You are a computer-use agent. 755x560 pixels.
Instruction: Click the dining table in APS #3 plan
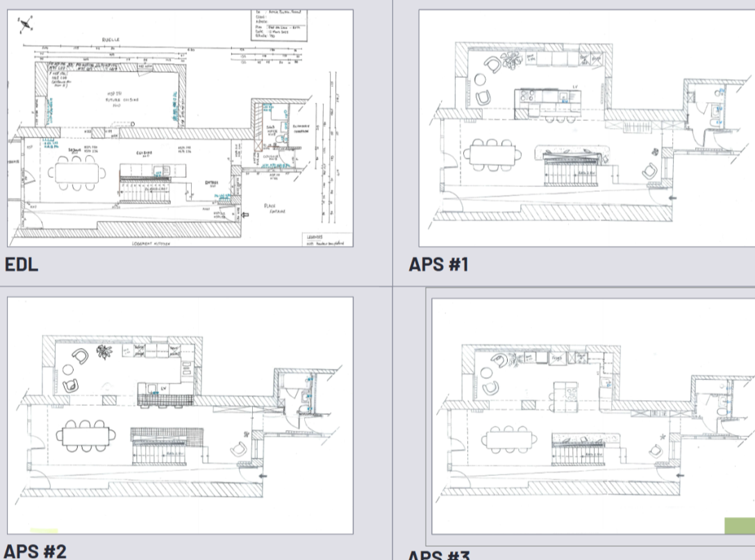tap(511, 440)
